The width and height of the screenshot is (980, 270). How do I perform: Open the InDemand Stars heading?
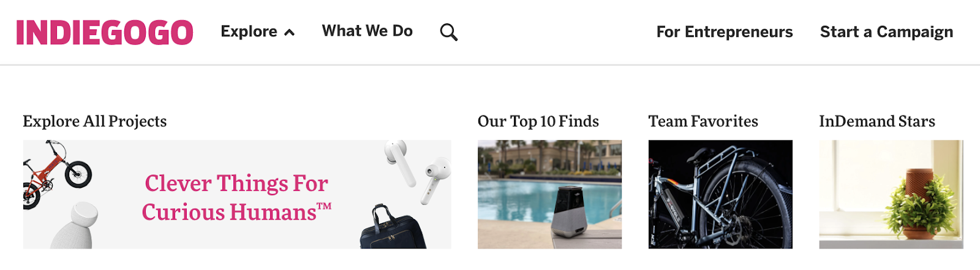877,121
